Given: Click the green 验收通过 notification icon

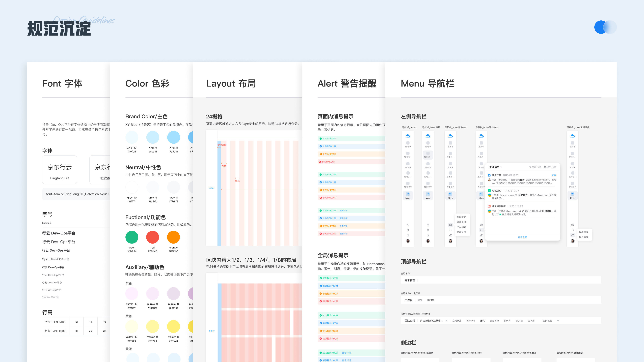Looking at the screenshot, I should pyautogui.click(x=489, y=191).
